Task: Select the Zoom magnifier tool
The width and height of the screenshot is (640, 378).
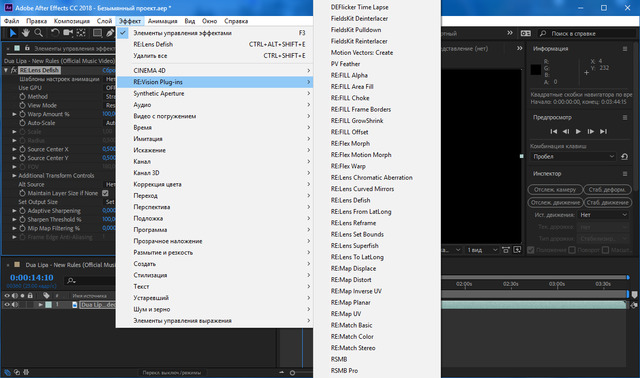Action: pos(38,33)
